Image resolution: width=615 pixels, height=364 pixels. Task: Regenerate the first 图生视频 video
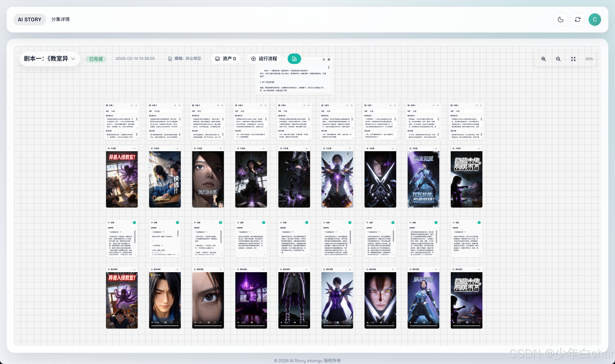pos(134,270)
